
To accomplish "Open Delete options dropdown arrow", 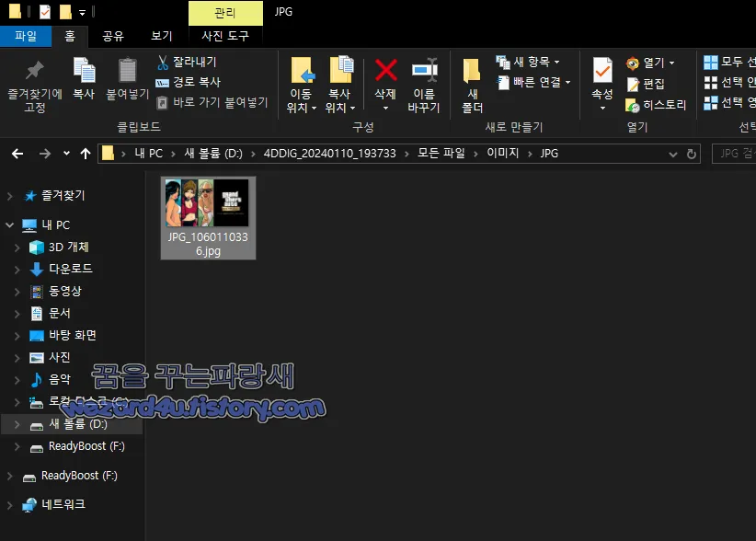I will pos(385,109).
